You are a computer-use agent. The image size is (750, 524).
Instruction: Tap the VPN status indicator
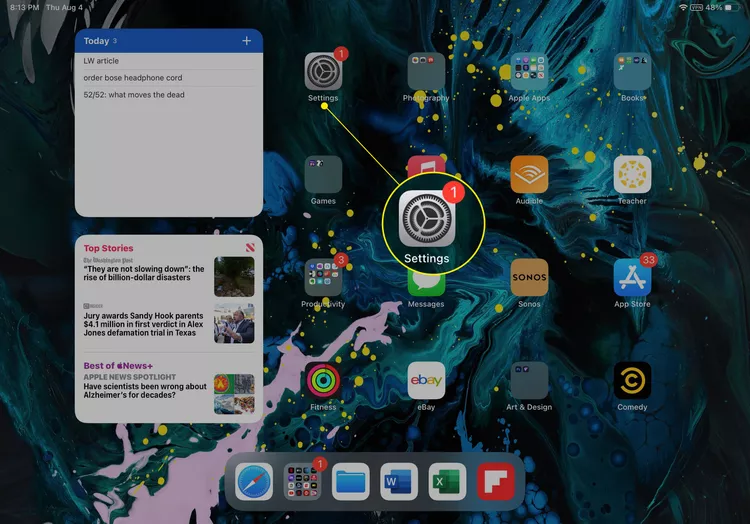pos(696,8)
